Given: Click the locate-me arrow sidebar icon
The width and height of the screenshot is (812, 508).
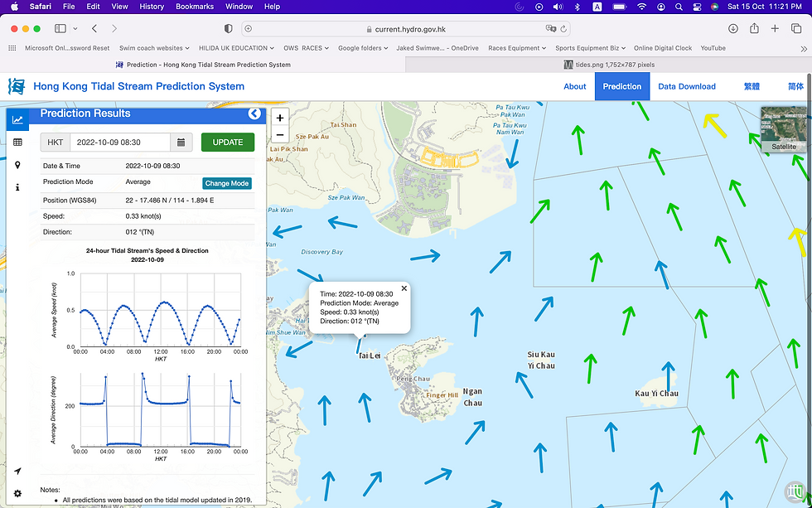Looking at the screenshot, I should point(17,471).
